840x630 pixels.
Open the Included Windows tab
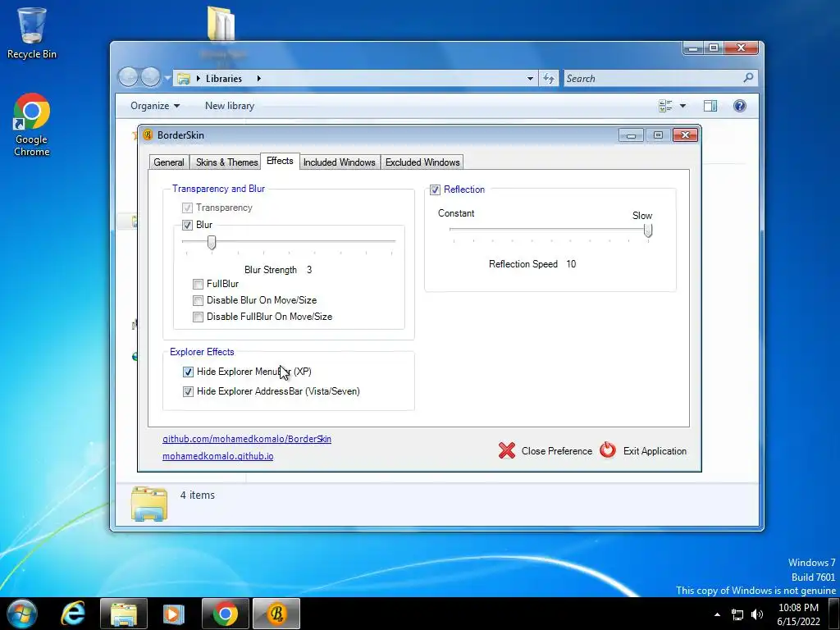339,162
